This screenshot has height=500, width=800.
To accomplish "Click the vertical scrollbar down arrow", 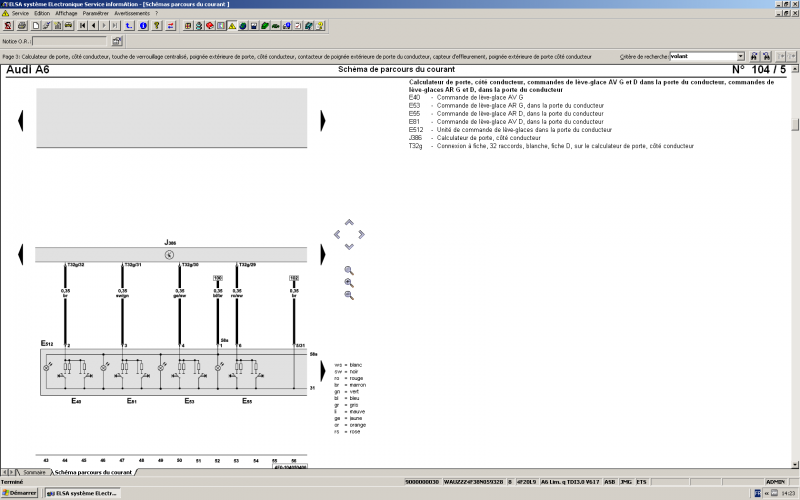I will [795, 464].
